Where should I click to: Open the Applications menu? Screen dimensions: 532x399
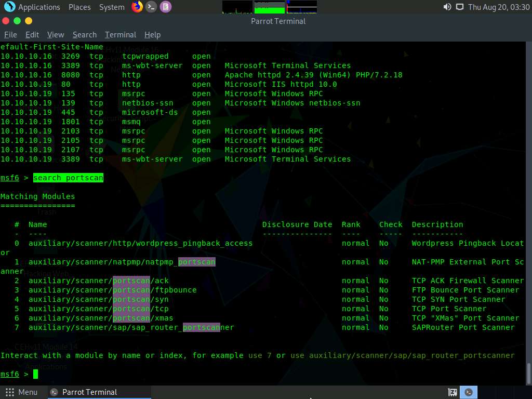39,7
